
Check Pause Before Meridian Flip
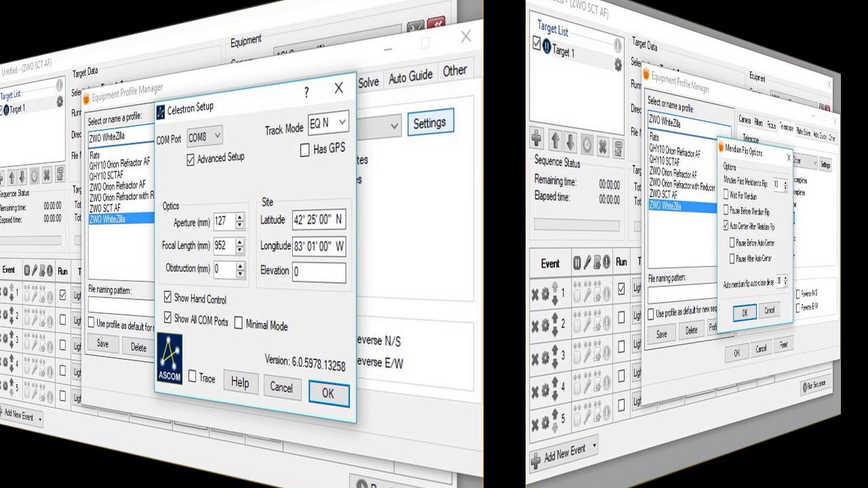point(726,211)
